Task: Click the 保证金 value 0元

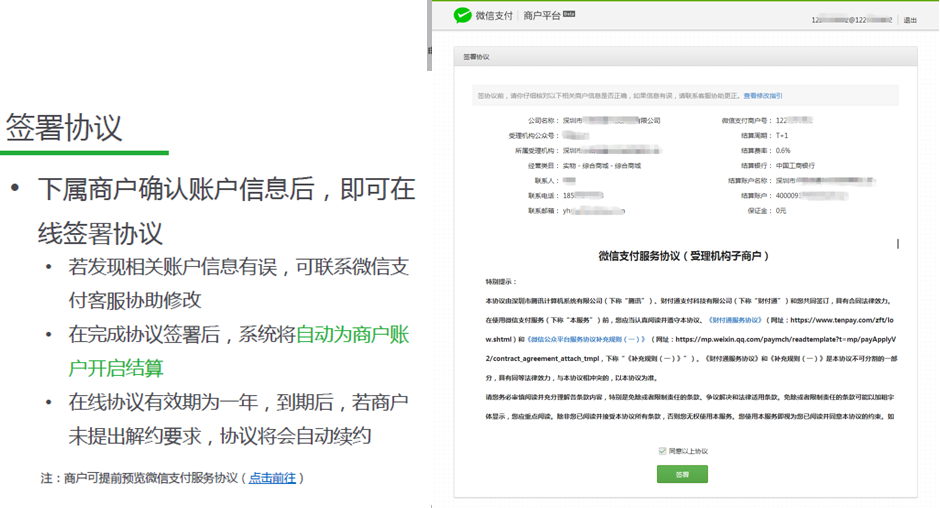Action: [x=781, y=211]
